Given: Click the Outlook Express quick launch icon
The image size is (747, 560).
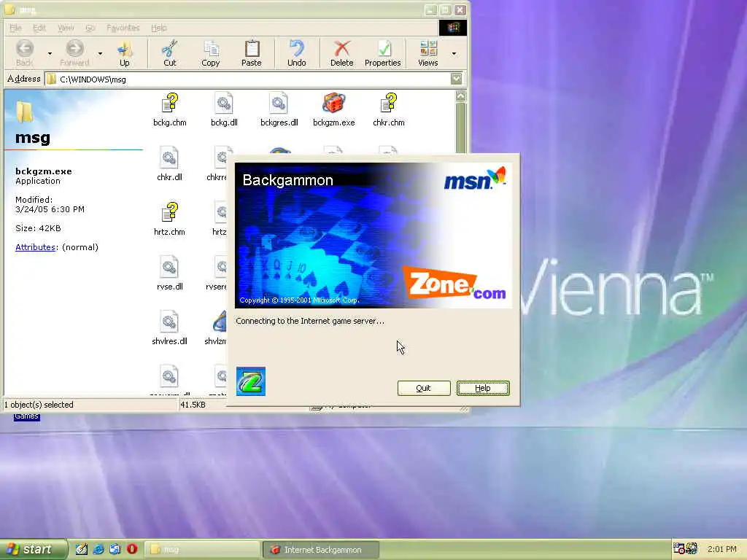Looking at the screenshot, I should [115, 549].
